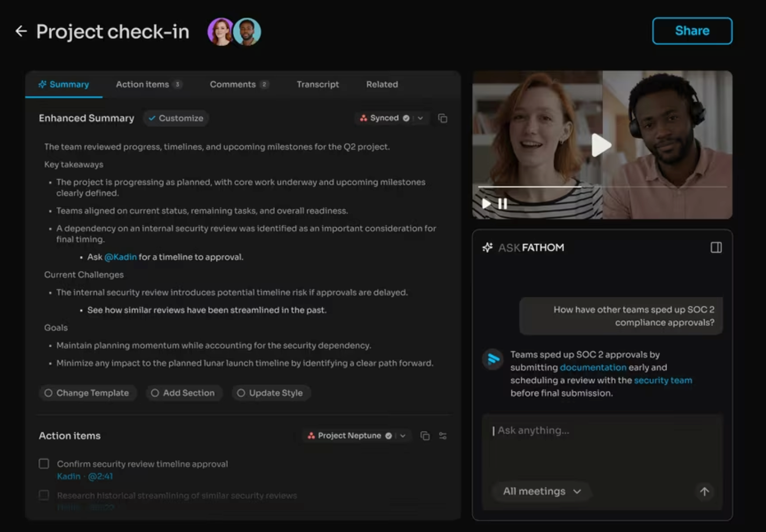This screenshot has height=532, width=766.
Task: Click the small play icon under the video
Action: click(x=487, y=204)
